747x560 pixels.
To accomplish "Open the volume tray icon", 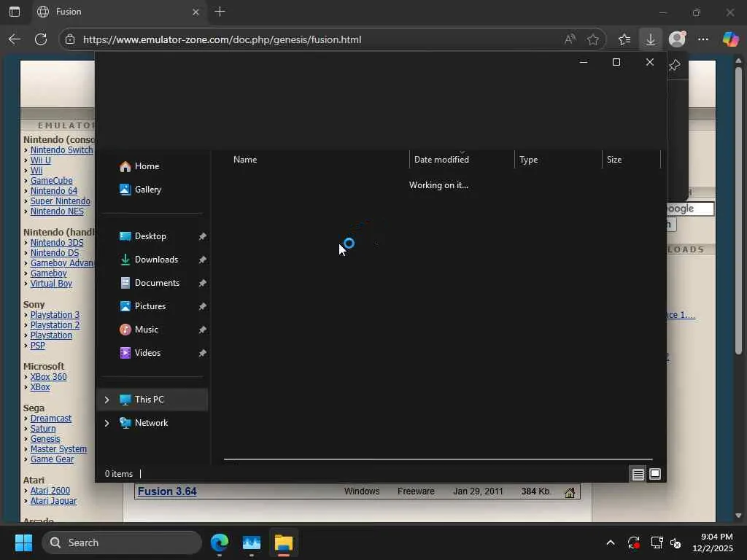I will 676,542.
